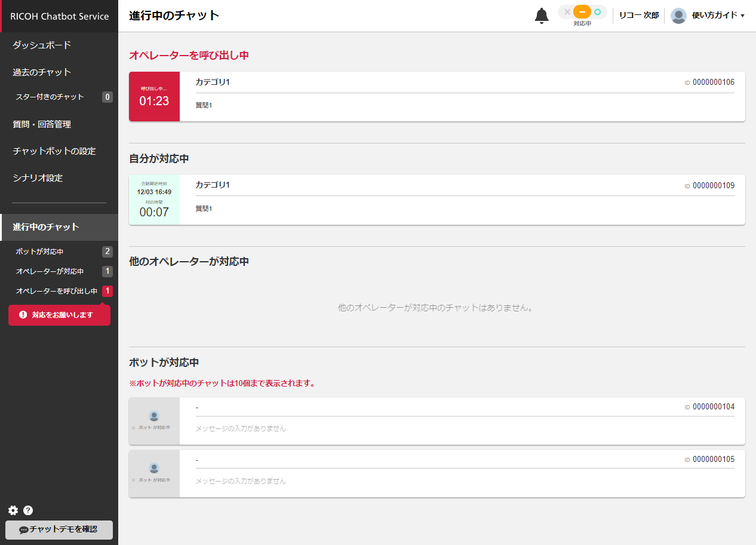
Task: Click the response time tile showing 00:07
Action: pyautogui.click(x=154, y=200)
